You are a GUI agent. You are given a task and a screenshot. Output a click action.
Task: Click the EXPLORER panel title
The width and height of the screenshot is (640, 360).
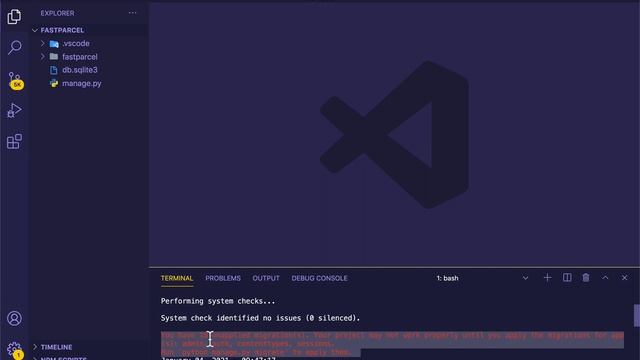click(57, 13)
